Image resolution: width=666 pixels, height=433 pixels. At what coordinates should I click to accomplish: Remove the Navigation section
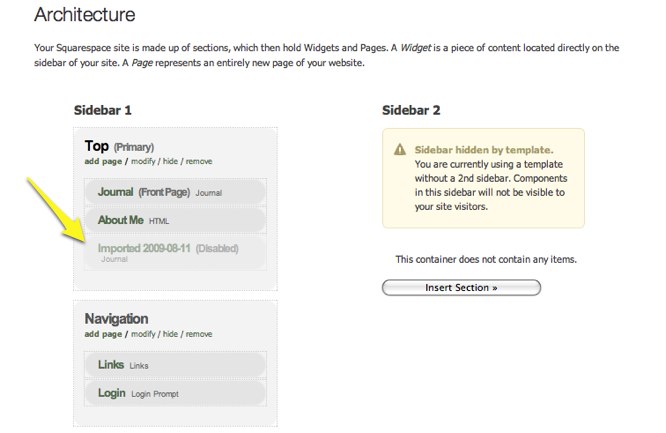point(200,334)
